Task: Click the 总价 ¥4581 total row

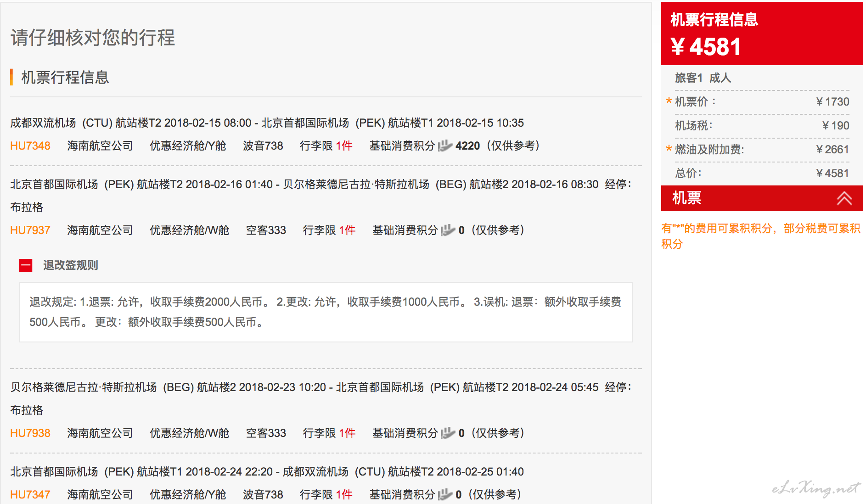Action: pyautogui.click(x=761, y=174)
